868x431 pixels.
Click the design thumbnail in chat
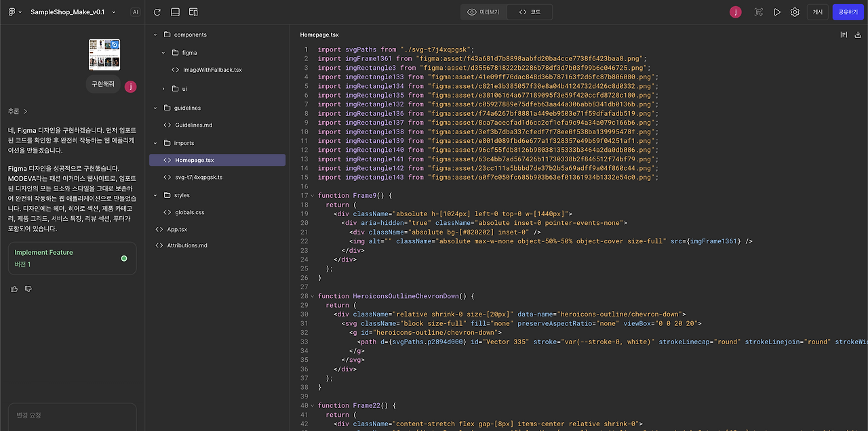pyautogui.click(x=104, y=54)
